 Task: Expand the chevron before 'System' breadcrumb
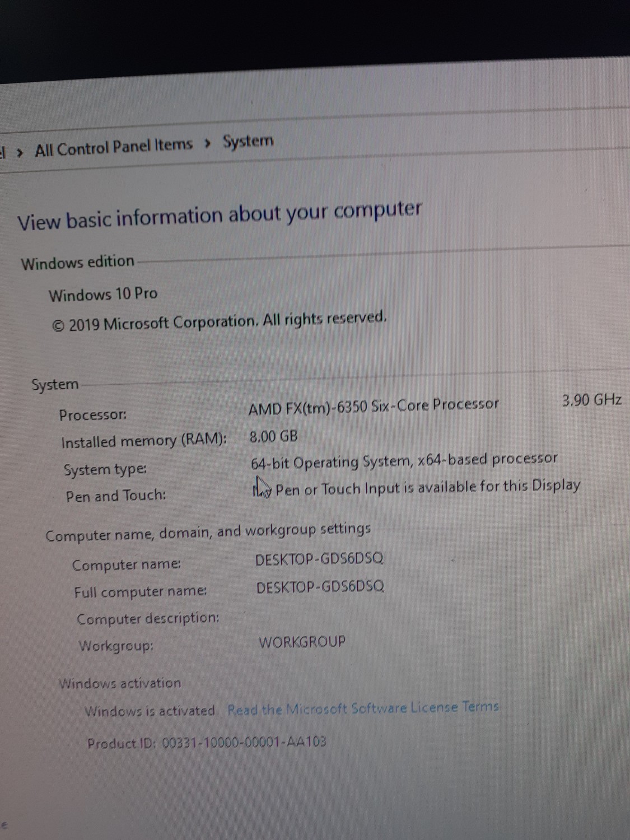(x=208, y=143)
